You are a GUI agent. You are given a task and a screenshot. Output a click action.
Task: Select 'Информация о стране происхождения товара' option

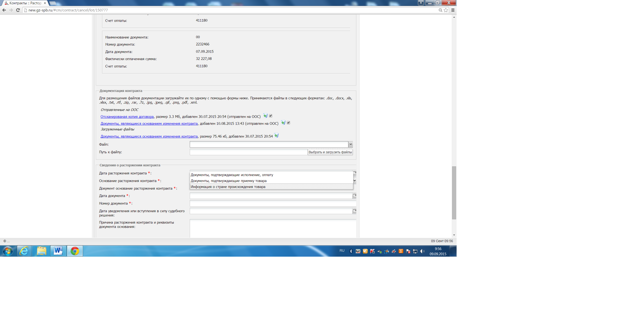pos(228,187)
